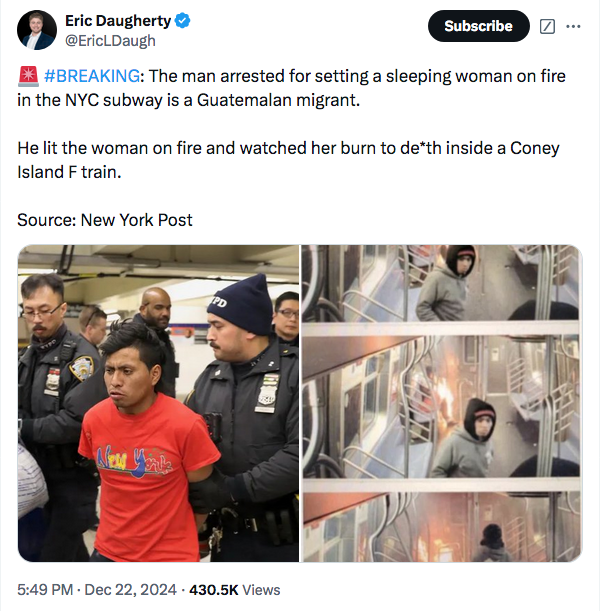Click the tweet text about the NYC subway
Image resolution: width=600 pixels, height=611 pixels.
(x=291, y=88)
